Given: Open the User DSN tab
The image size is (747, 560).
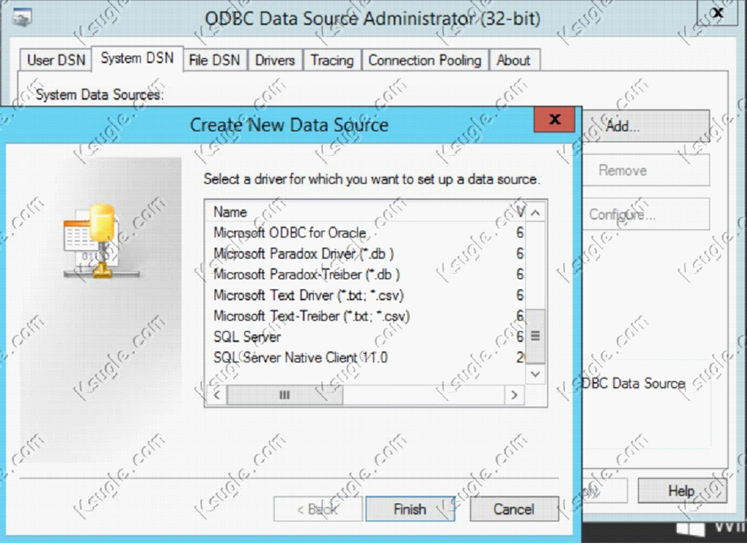Looking at the screenshot, I should coord(55,60).
